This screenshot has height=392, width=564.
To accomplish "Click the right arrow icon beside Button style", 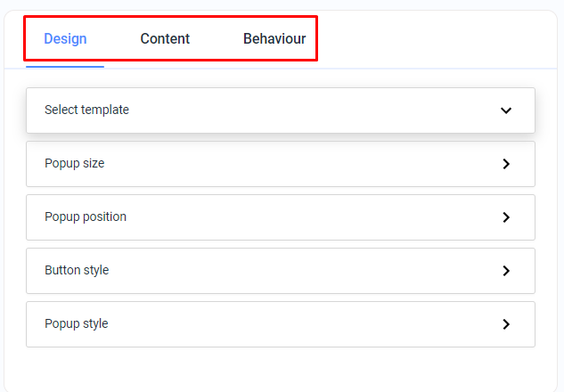I will click(506, 271).
